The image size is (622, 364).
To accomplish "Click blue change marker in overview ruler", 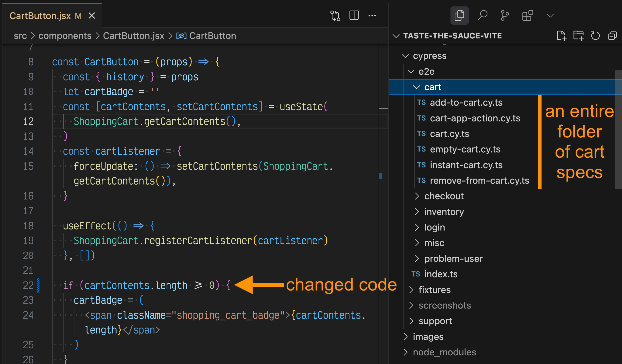I will point(380,176).
